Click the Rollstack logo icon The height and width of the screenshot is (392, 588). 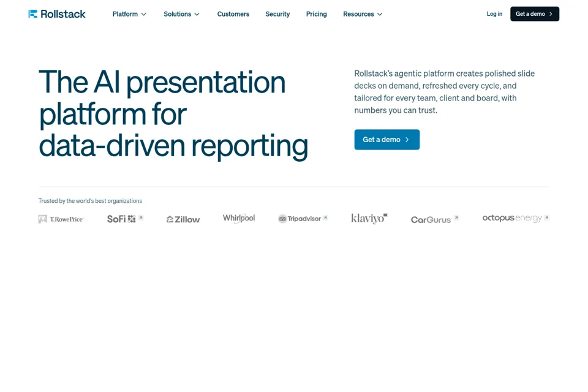(33, 14)
